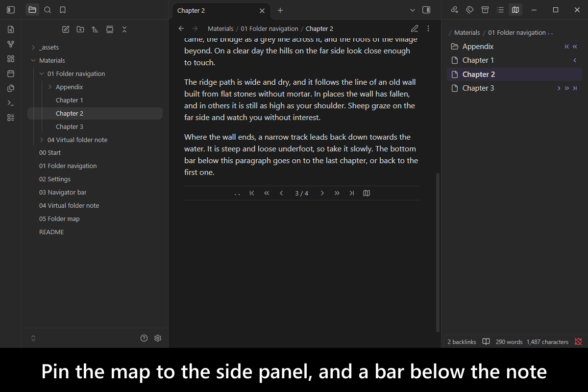Go to previous file in bottom navigator bar

point(281,193)
